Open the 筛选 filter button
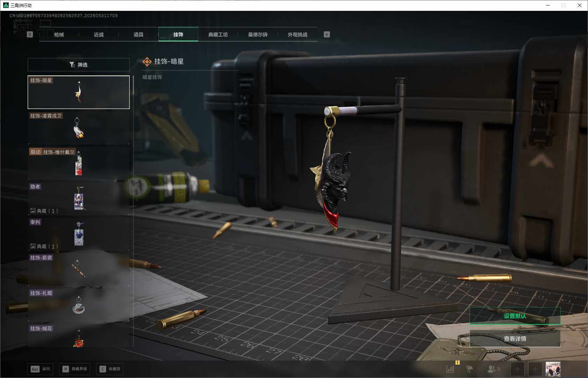 click(x=79, y=65)
